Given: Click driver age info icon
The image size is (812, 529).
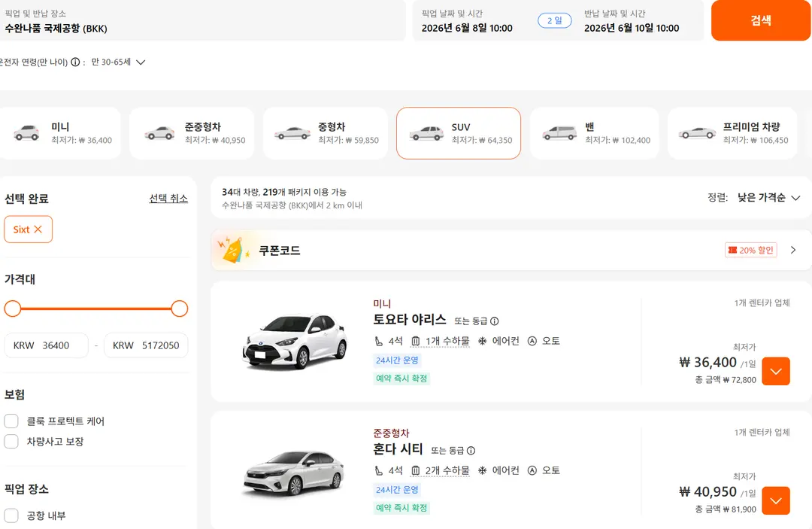Looking at the screenshot, I should [75, 62].
